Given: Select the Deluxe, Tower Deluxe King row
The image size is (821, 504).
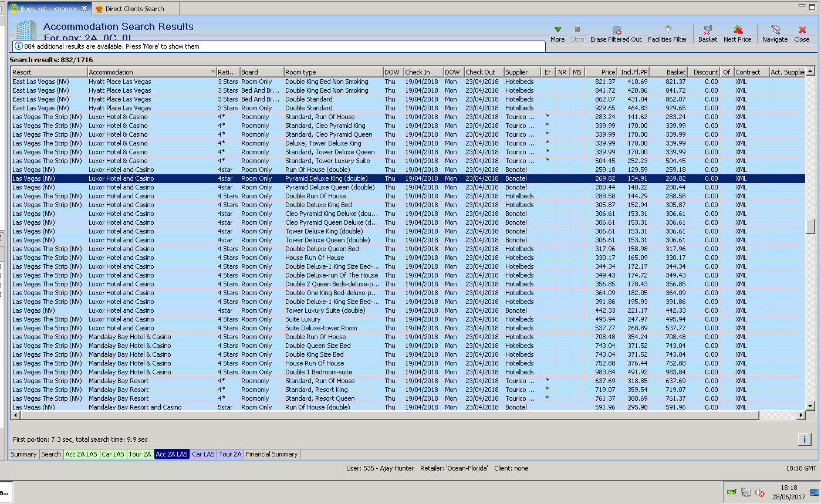Looking at the screenshot, I should [408, 143].
